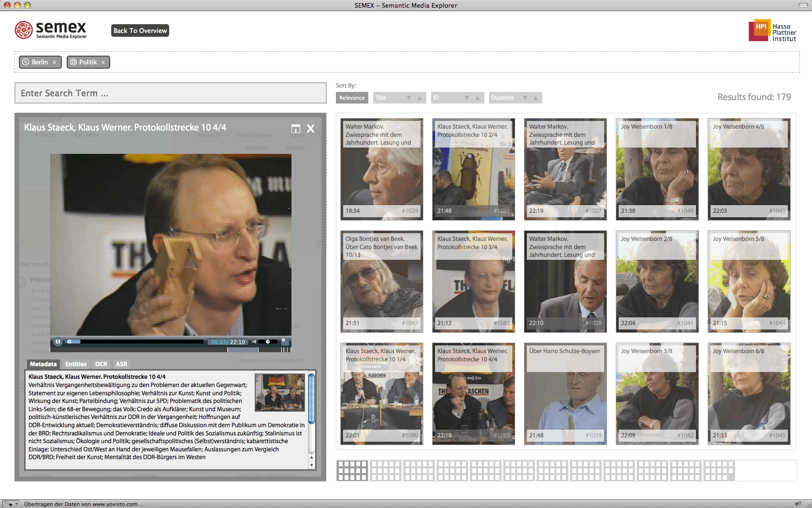The width and height of the screenshot is (812, 508).
Task: Adjust the video volume slider
Action: [x=268, y=342]
